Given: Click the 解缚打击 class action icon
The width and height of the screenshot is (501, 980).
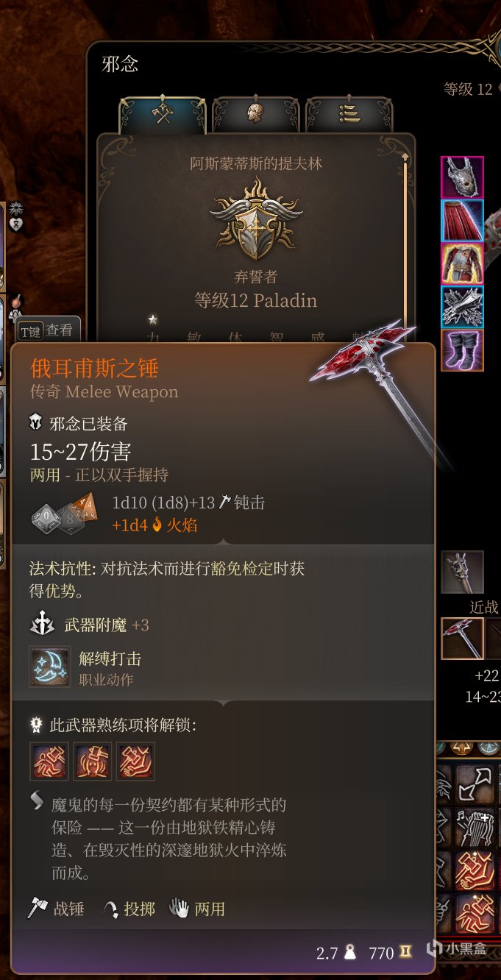Looking at the screenshot, I should (49, 667).
